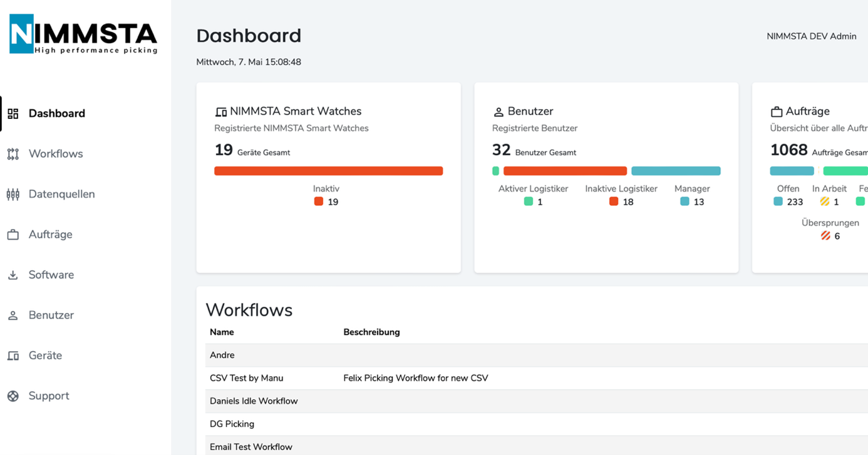The height and width of the screenshot is (455, 868).
Task: Click the date 'Mittwoch, 7. Mai 15:08:48'
Action: click(249, 62)
